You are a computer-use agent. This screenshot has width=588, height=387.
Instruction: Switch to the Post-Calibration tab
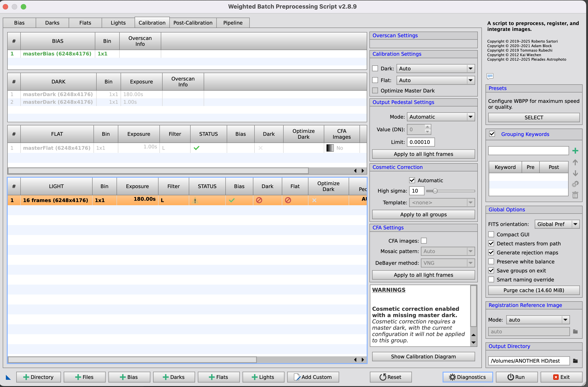point(193,23)
